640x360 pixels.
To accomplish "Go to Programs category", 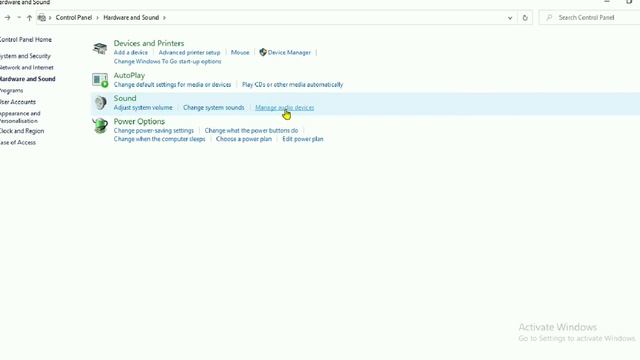I will coord(11,91).
